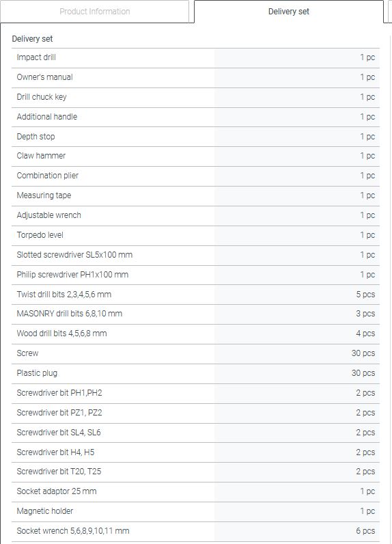Click the Wood drill bits 4,5,6,8 mm entry
The image size is (392, 544).
[x=195, y=334]
